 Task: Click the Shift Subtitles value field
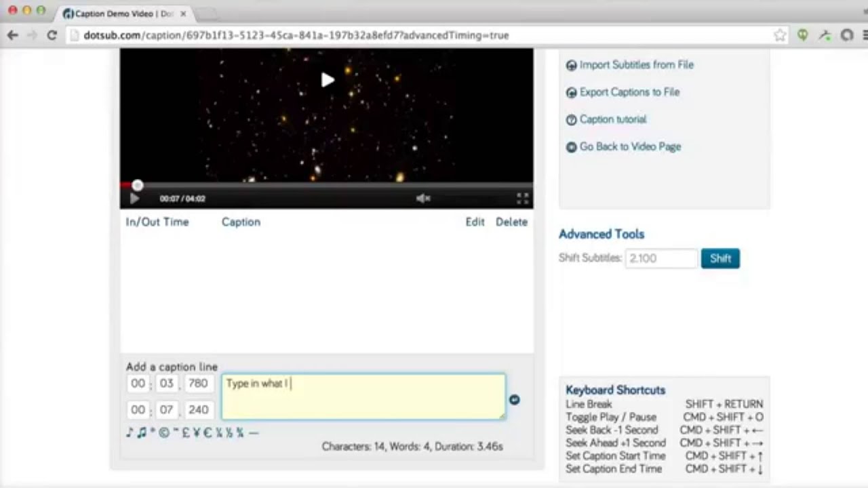tap(661, 258)
